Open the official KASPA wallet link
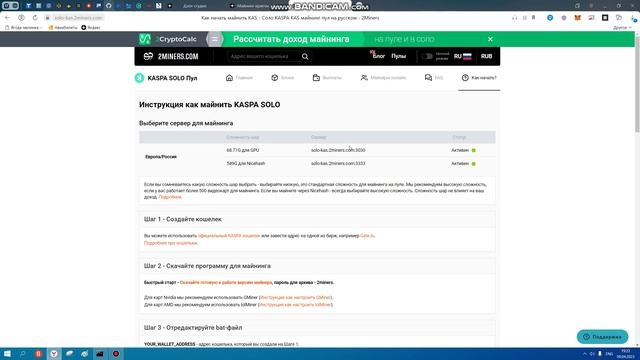The width and height of the screenshot is (640, 360). pos(229,236)
